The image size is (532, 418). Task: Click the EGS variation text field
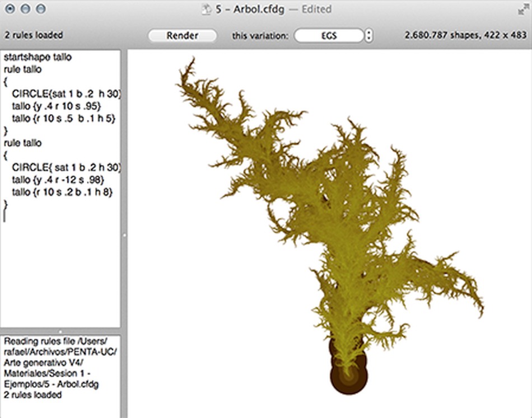(328, 36)
